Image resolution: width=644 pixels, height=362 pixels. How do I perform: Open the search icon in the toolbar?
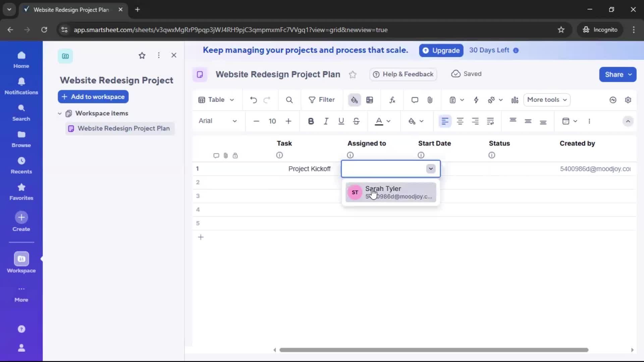[x=289, y=100]
